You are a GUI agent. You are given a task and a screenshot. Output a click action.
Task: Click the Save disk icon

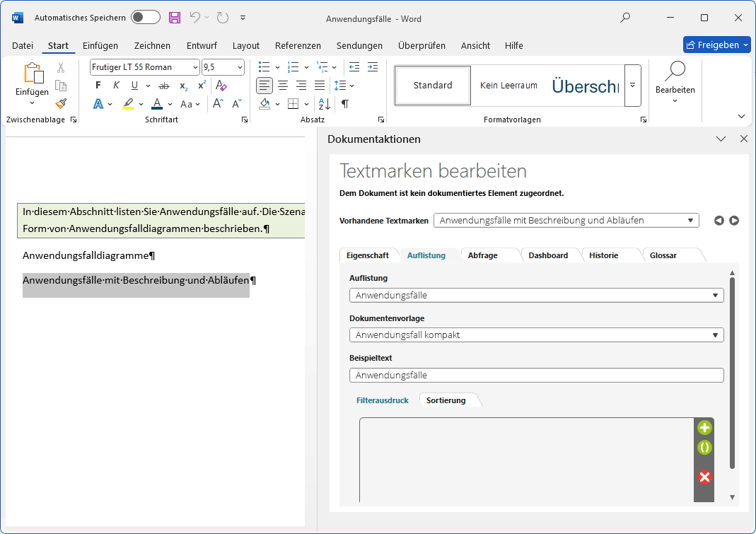pos(175,18)
